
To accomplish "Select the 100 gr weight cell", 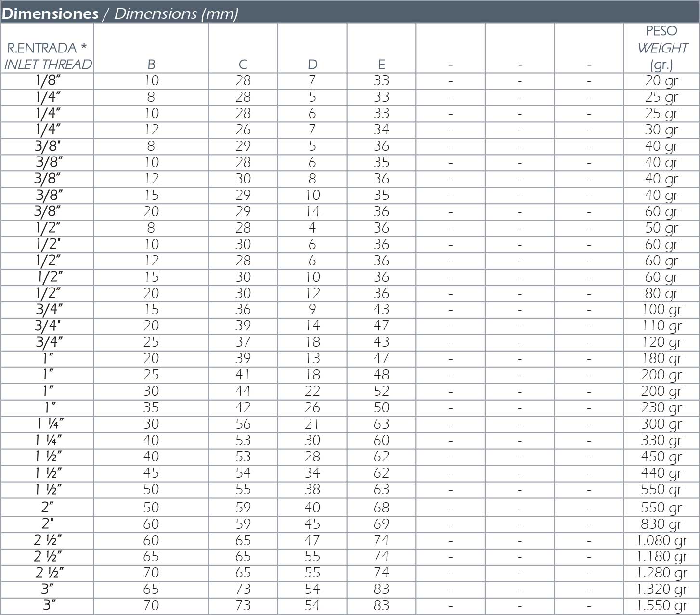I will click(661, 310).
